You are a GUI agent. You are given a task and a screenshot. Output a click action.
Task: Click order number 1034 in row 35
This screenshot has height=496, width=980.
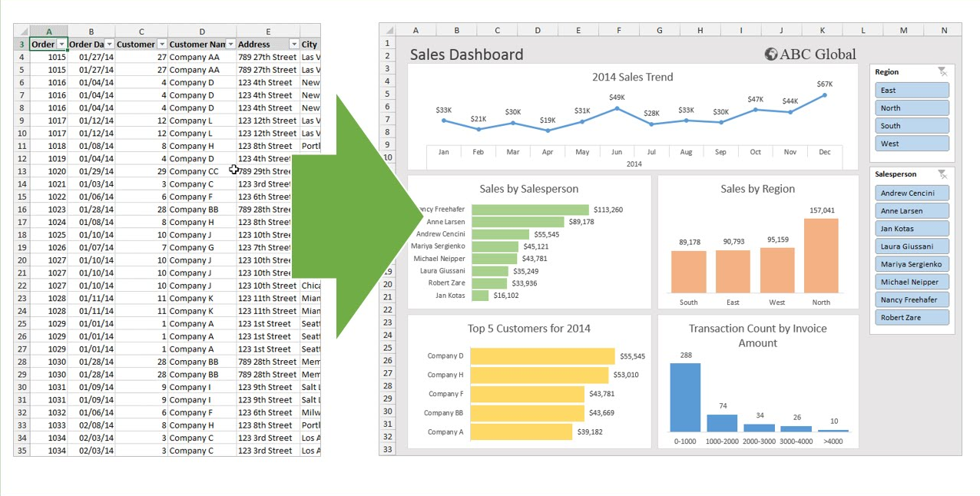(49, 450)
